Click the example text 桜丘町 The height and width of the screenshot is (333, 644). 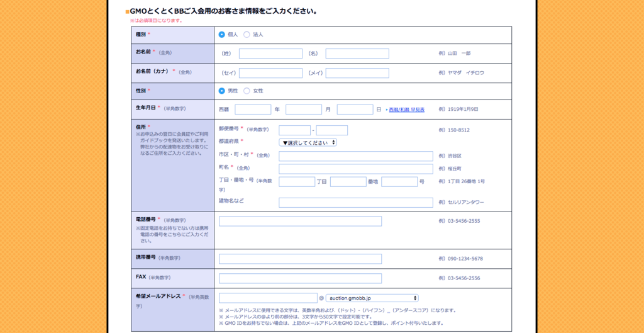tap(455, 169)
